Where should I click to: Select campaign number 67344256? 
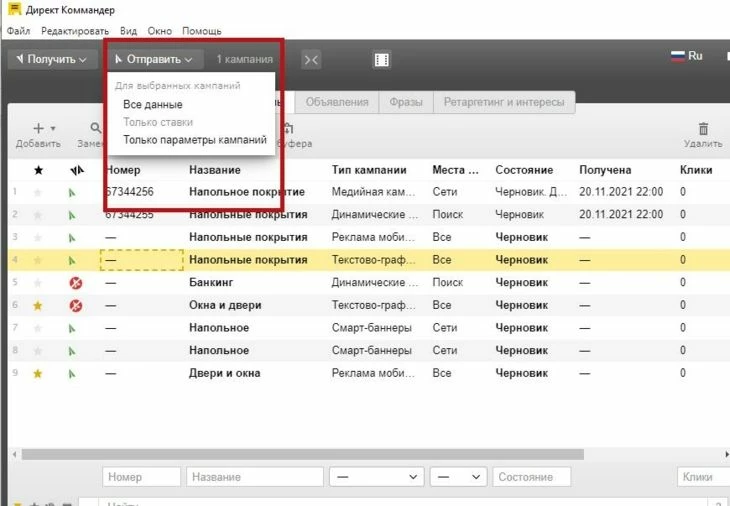pyautogui.click(x=130, y=192)
